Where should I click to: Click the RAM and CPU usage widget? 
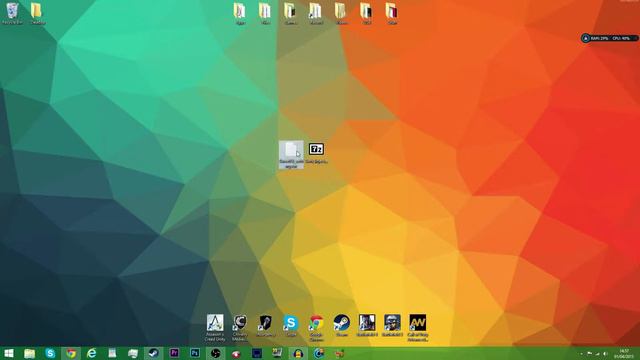click(x=609, y=38)
